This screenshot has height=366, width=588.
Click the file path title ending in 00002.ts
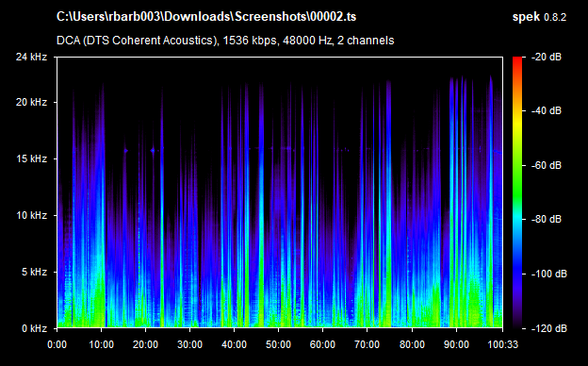tap(205, 17)
